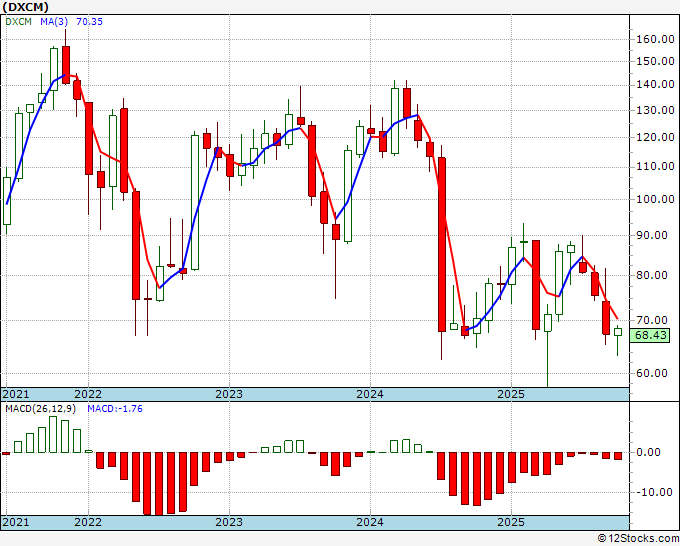Click 2025 on the price chart timeline

(x=511, y=394)
